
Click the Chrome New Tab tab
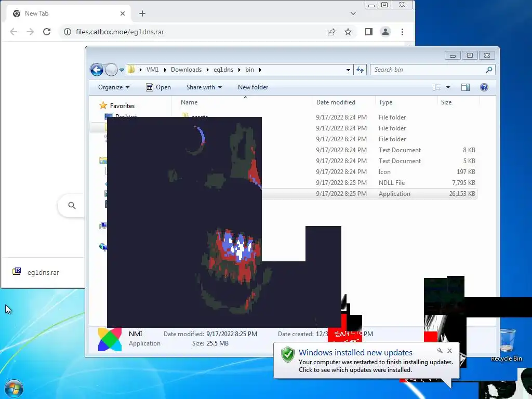click(68, 14)
